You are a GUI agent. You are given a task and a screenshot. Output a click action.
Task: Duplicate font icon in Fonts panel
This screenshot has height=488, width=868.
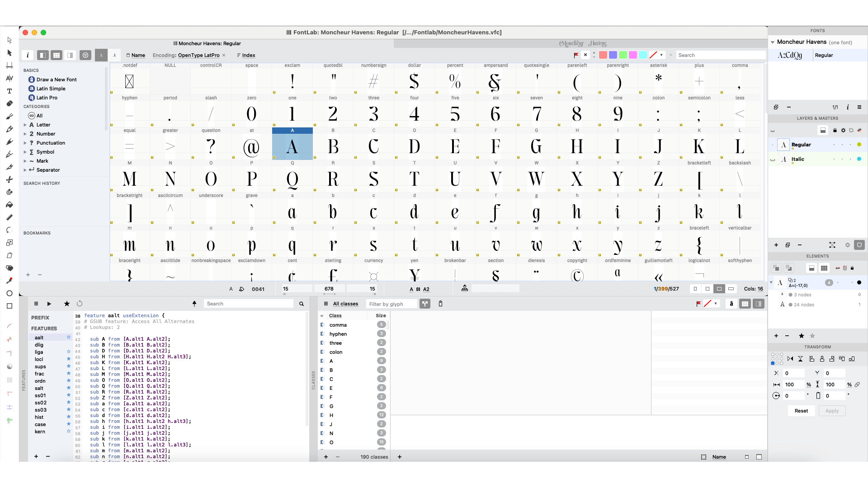(x=776, y=107)
